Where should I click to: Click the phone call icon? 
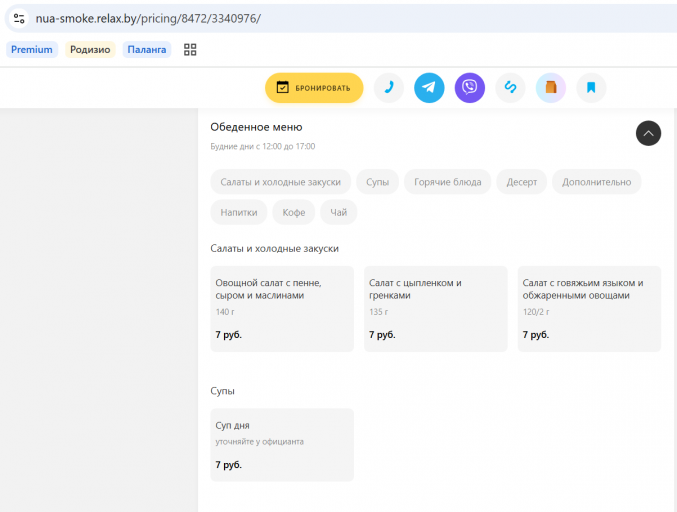[389, 88]
